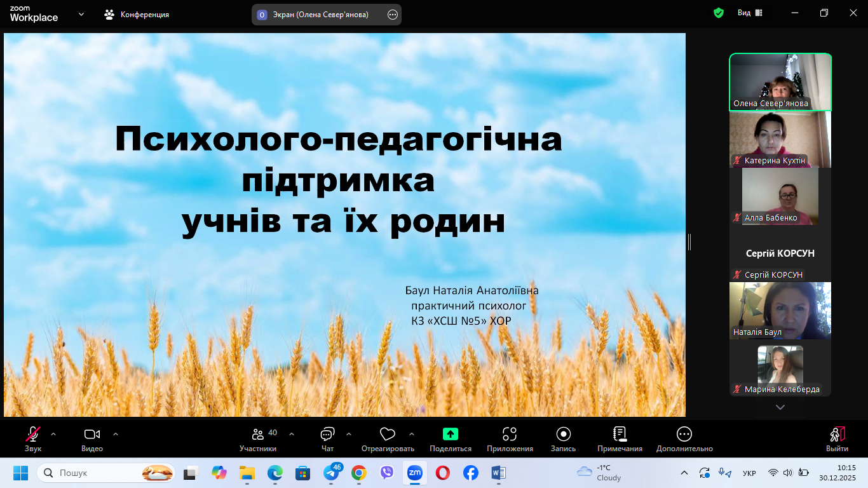Expand video options arrow next to Видео
This screenshot has height=488, width=868.
[116, 434]
